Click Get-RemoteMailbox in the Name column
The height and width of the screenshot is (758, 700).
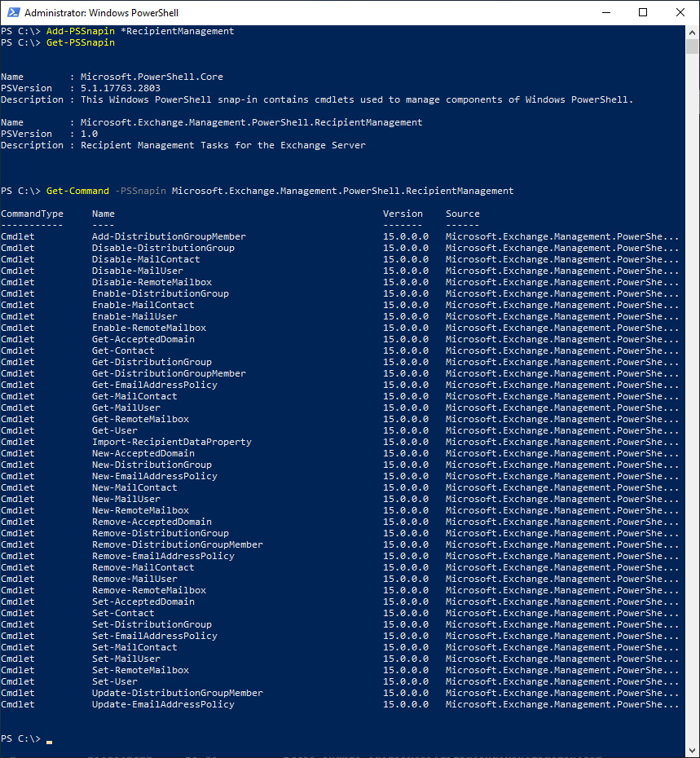click(140, 419)
